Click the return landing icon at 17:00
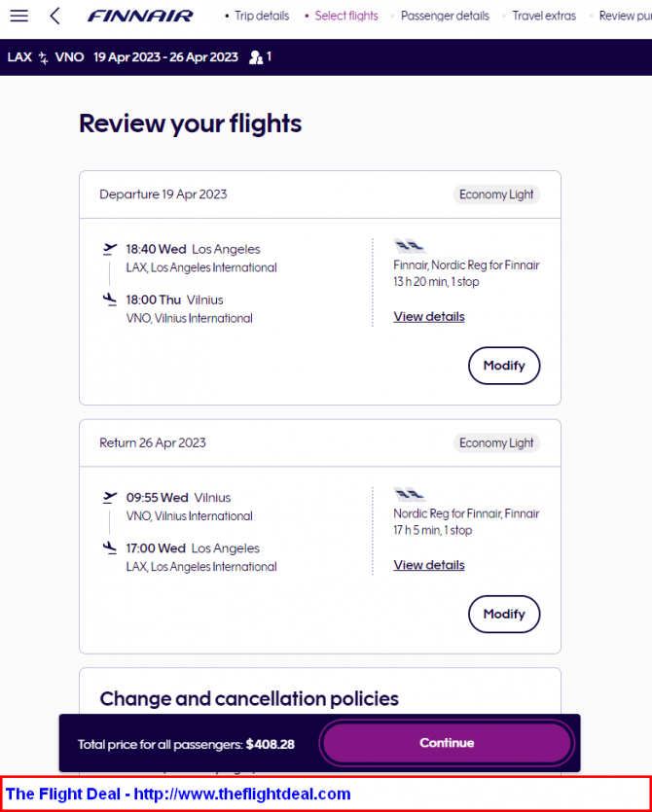 click(110, 547)
